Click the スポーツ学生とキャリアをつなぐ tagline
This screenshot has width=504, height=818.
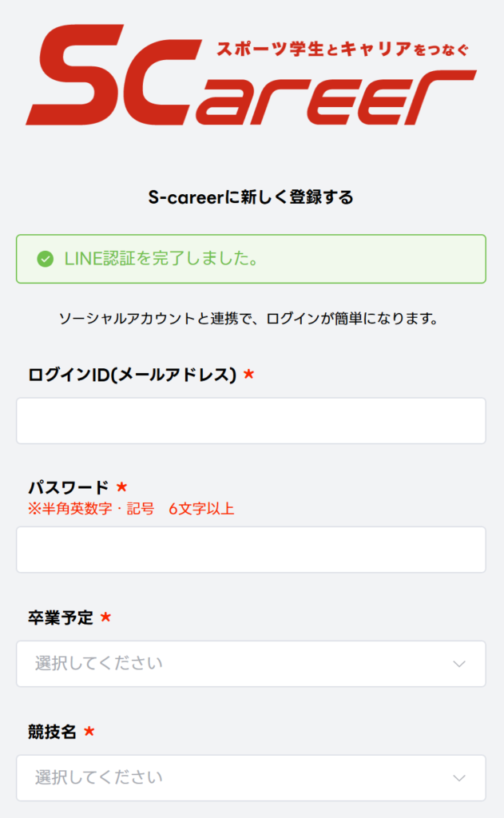coord(343,50)
